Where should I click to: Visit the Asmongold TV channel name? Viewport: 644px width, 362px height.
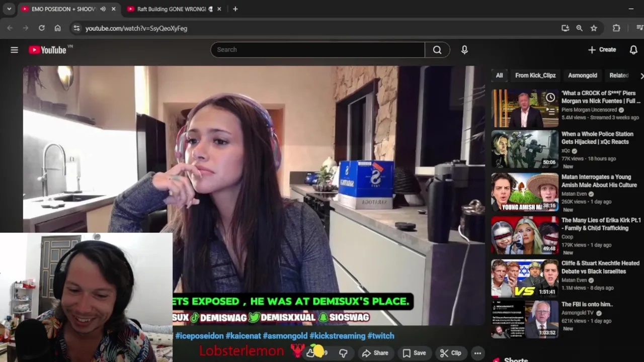tap(578, 313)
